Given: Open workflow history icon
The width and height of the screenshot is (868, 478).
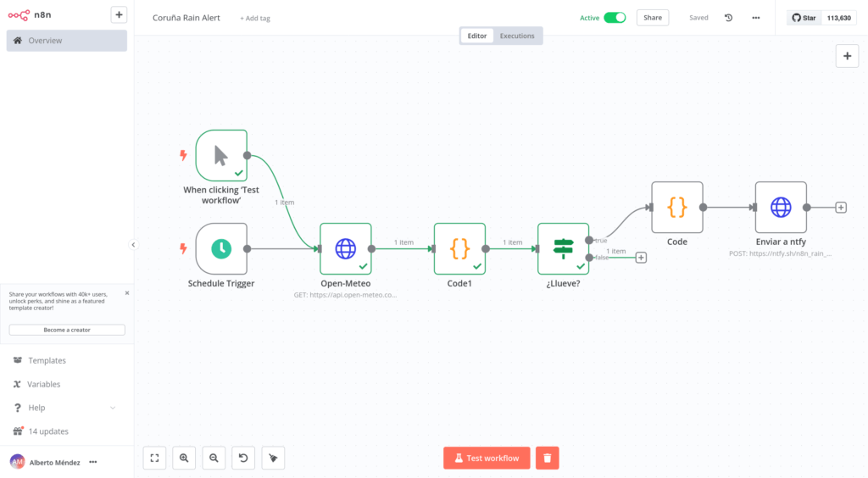Looking at the screenshot, I should tap(728, 18).
